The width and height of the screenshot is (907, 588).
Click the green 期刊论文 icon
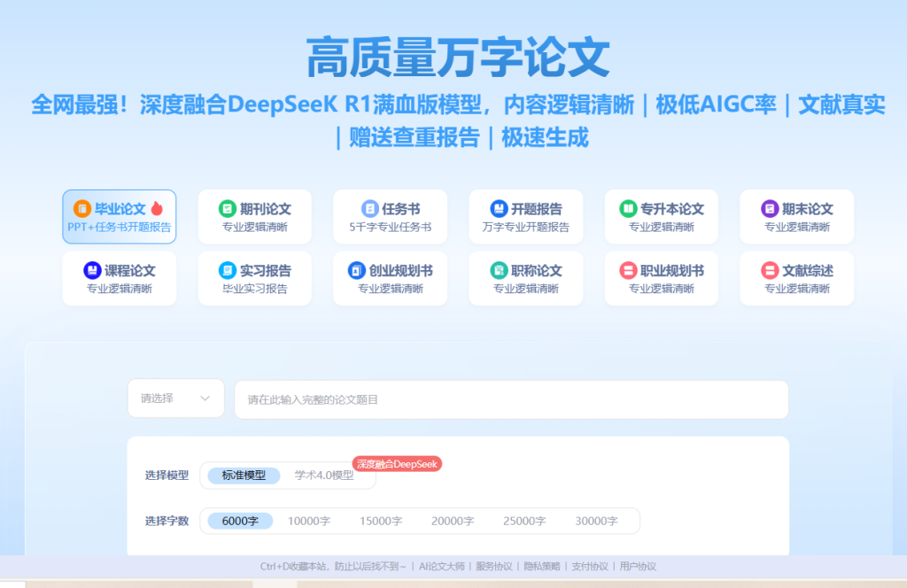click(x=228, y=208)
